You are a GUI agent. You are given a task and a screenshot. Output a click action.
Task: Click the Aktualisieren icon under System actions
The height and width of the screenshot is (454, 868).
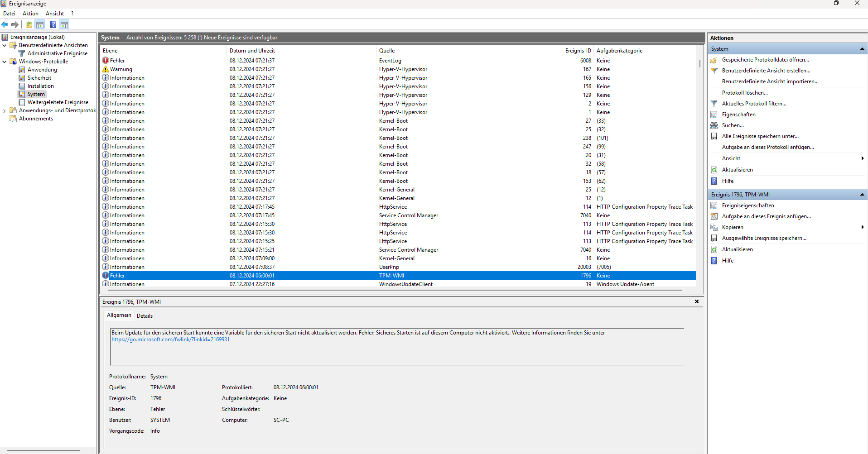pos(714,170)
